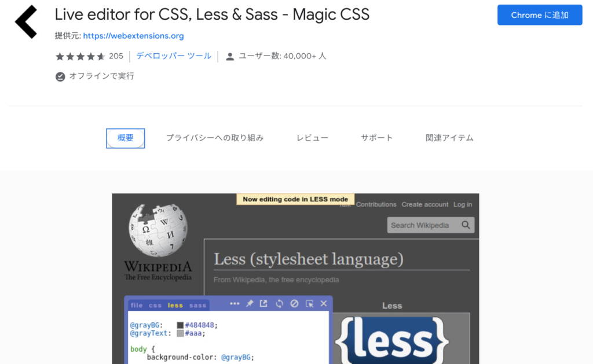Open the three-dots menu in the Magic CSS editor
593x364 pixels.
pos(235,303)
